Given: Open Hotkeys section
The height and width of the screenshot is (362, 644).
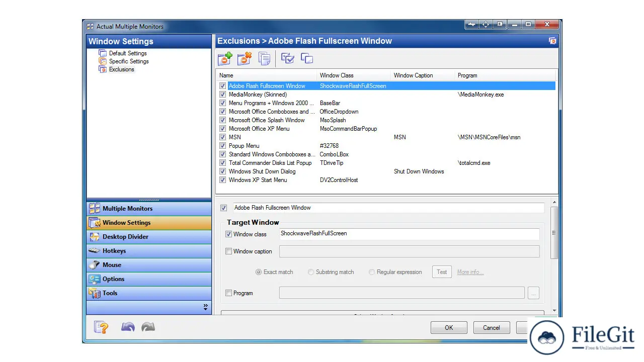Looking at the screenshot, I should 149,251.
